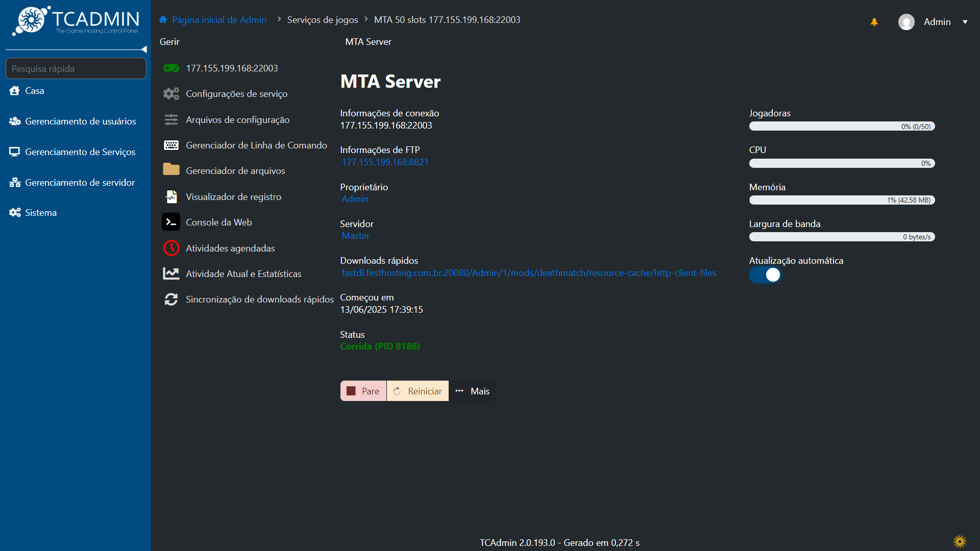
Task: Click the green gamepad icon
Action: point(171,68)
